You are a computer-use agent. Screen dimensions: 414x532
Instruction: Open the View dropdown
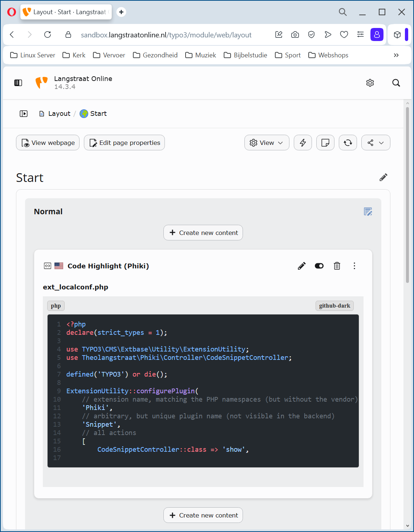pos(267,143)
